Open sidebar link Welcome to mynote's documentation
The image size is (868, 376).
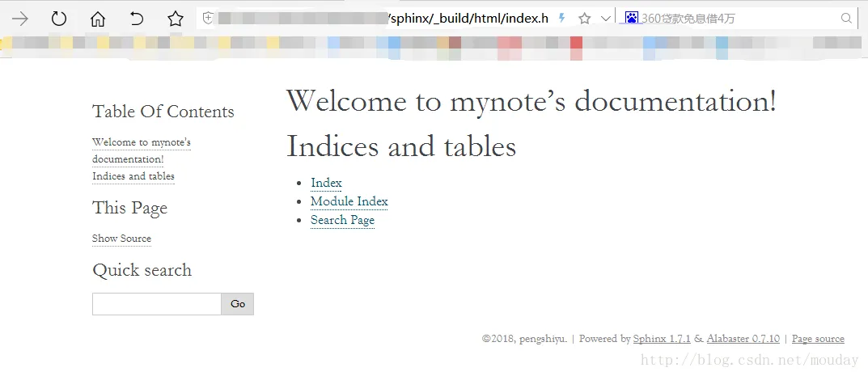(141, 150)
